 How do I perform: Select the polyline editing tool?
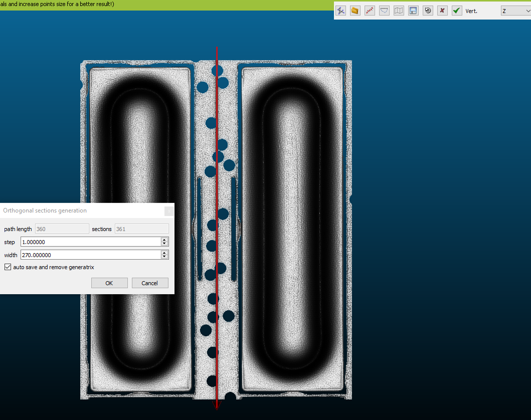(341, 11)
